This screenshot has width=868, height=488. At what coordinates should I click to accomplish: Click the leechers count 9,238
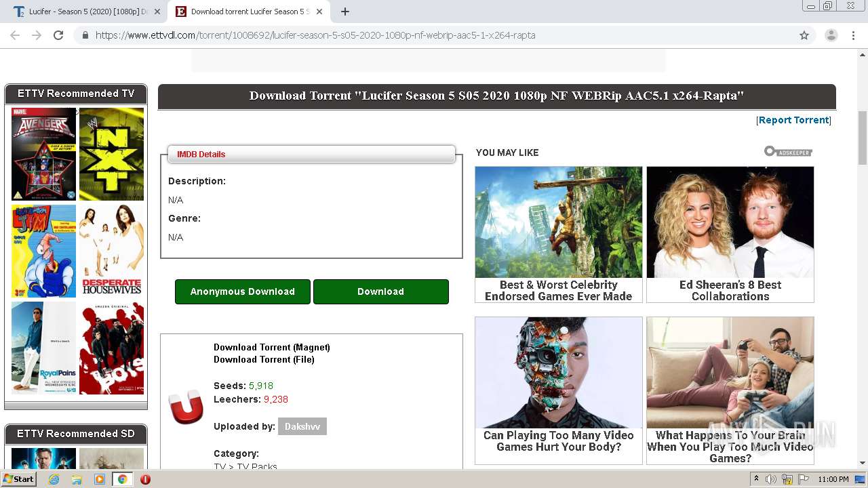pos(276,399)
